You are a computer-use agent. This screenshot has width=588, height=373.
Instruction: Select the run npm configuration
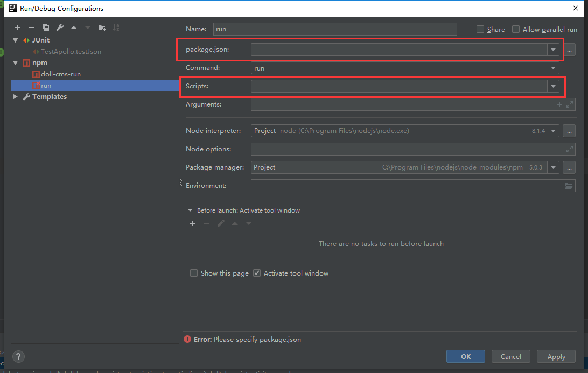(x=95, y=86)
